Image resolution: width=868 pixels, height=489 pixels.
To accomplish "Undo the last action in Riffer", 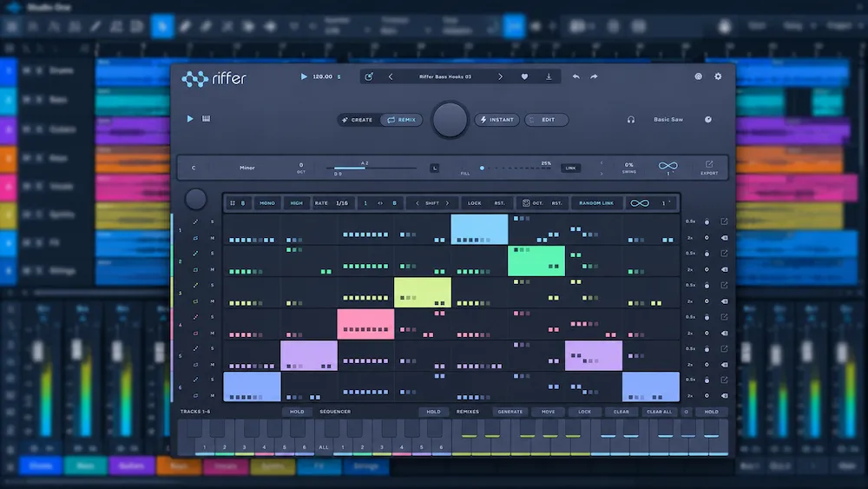I will (x=576, y=76).
